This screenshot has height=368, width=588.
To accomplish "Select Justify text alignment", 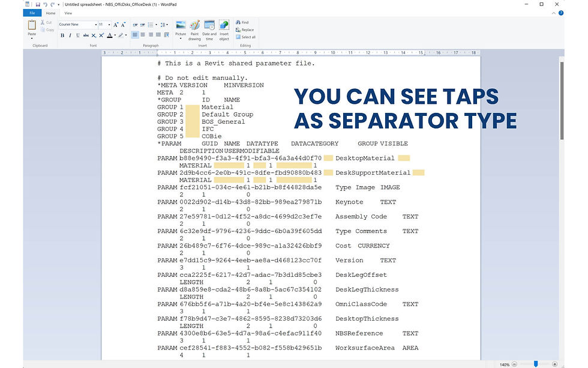I will 158,34.
